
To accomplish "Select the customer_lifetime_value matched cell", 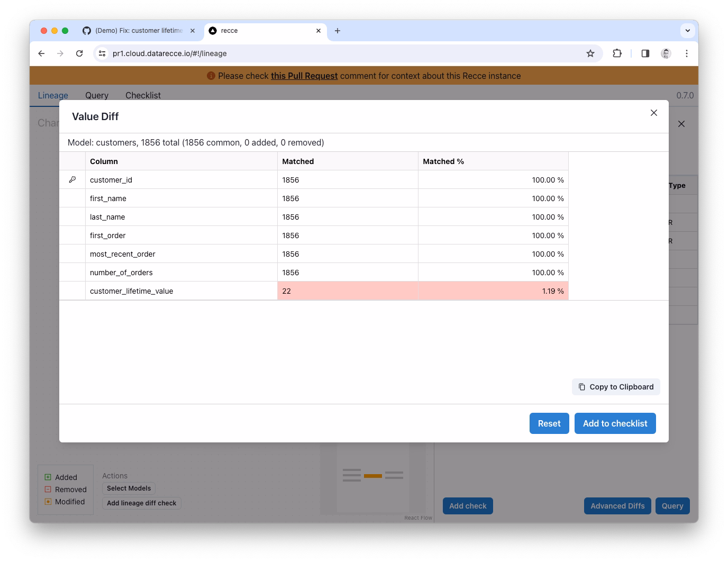I will click(x=348, y=291).
